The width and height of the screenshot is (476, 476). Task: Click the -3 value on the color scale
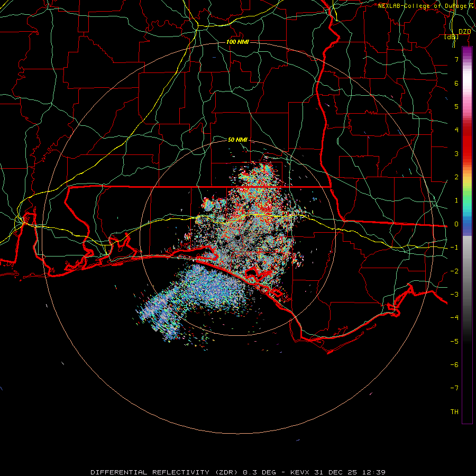tap(454, 295)
